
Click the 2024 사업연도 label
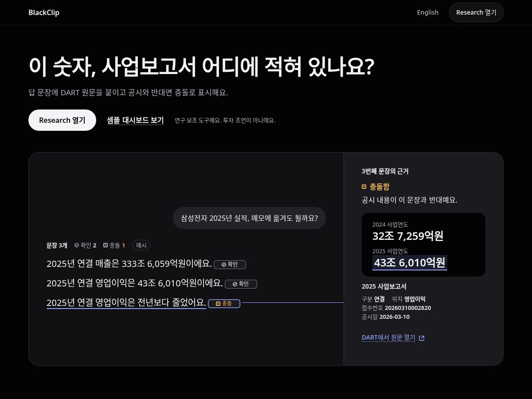[x=390, y=224]
